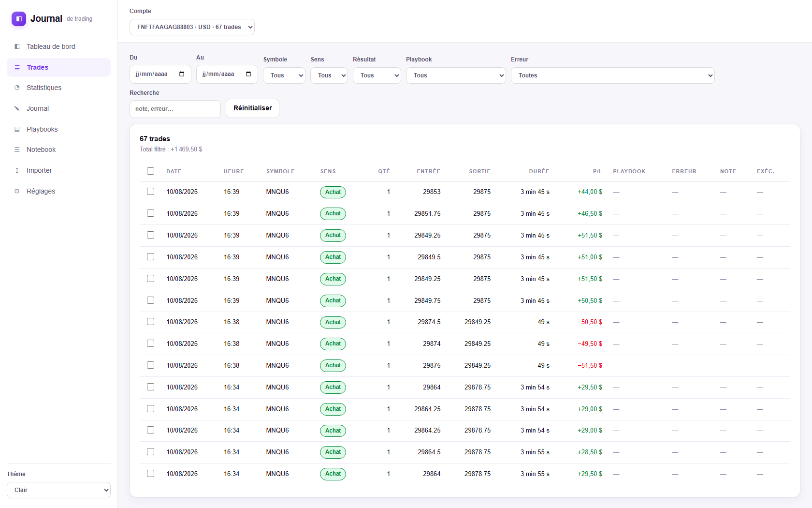Viewport: 812px width, 508px height.
Task: Open the calendar picker for Au date
Action: [x=248, y=74]
